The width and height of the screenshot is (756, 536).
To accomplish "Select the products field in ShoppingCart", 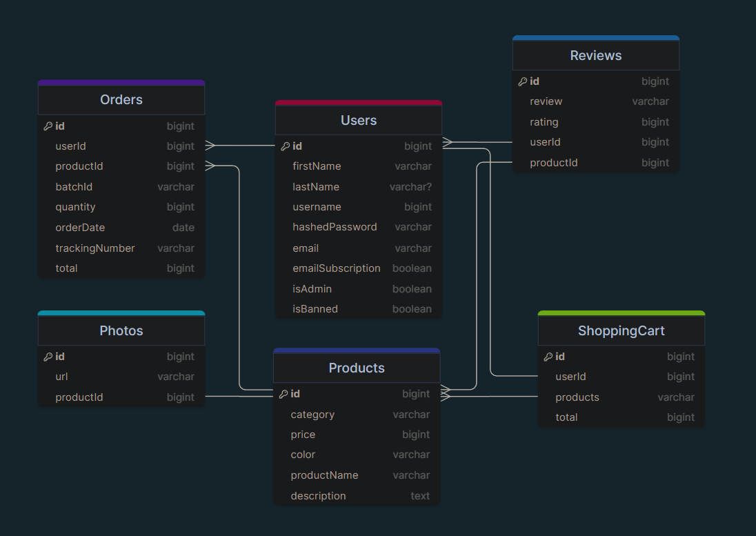I will pyautogui.click(x=621, y=397).
